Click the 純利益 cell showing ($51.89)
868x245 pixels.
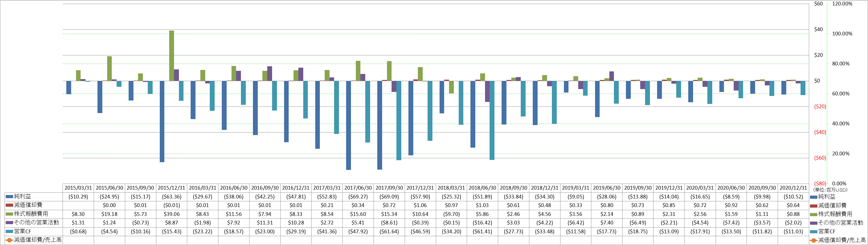click(482, 196)
